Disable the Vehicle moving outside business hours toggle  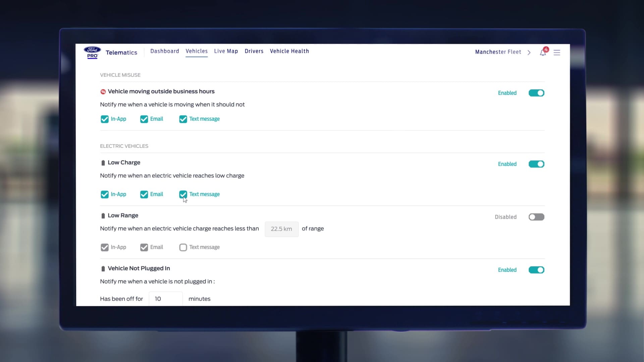[x=536, y=93]
